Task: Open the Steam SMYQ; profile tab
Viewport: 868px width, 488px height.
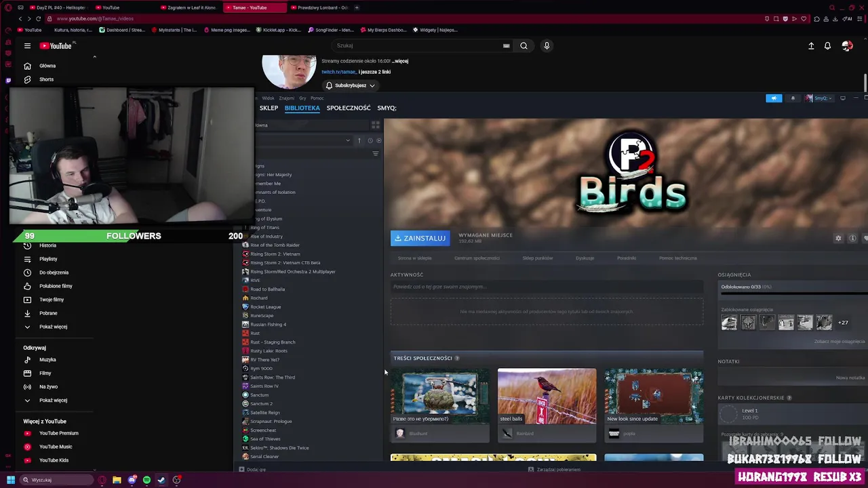Action: [387, 108]
